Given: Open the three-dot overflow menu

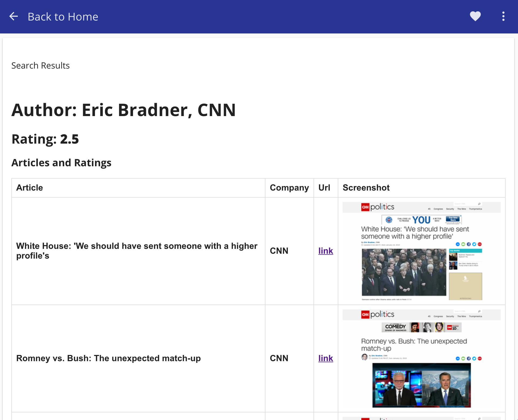Looking at the screenshot, I should (x=503, y=16).
